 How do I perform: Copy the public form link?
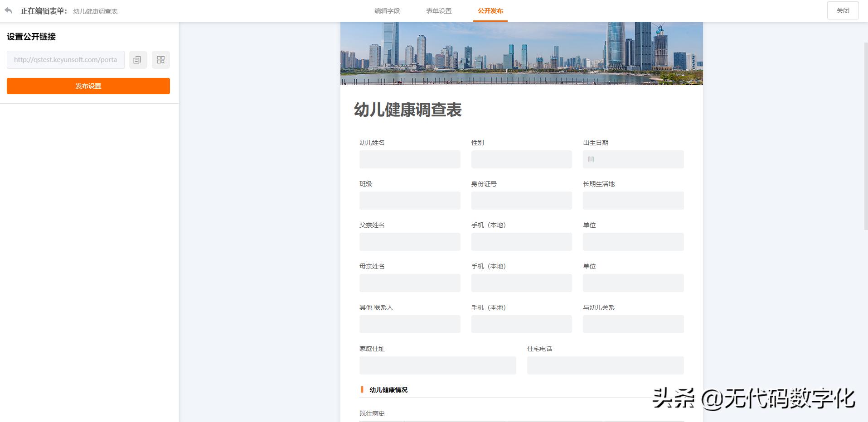(x=138, y=59)
